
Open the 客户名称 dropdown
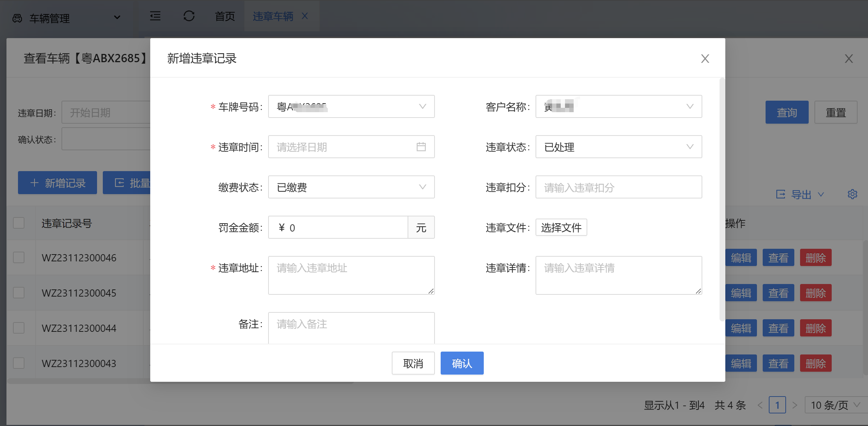[x=618, y=106]
